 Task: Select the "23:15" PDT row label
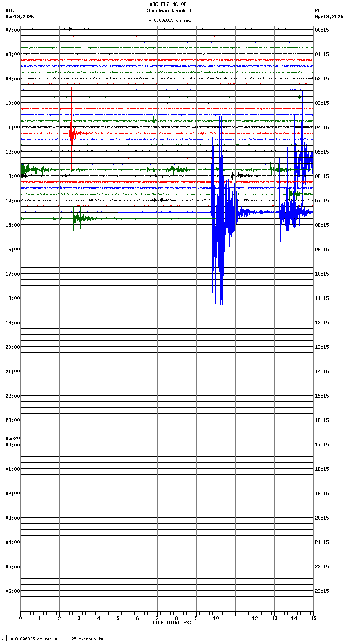tap(322, 591)
